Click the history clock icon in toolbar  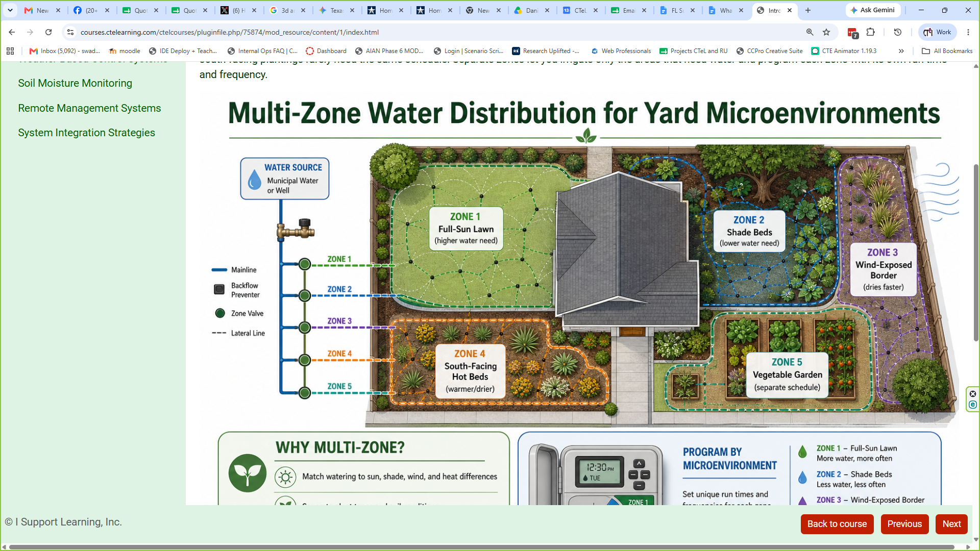click(x=898, y=32)
